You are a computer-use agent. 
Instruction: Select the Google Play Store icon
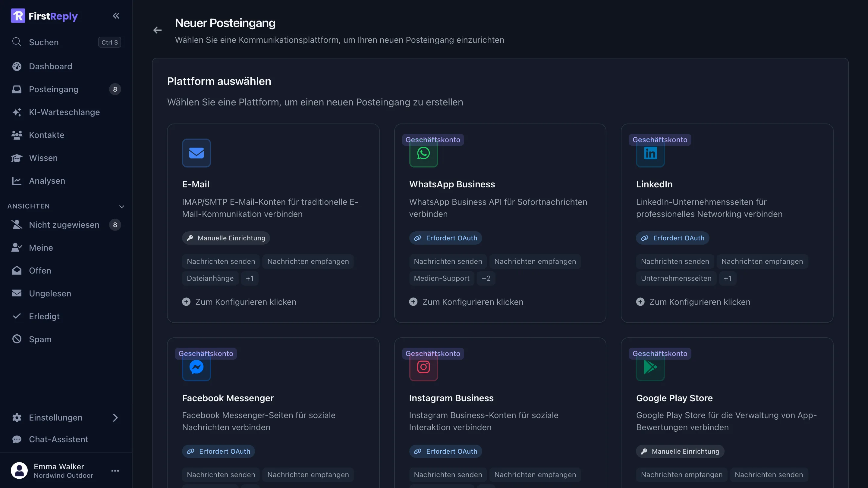(x=650, y=367)
